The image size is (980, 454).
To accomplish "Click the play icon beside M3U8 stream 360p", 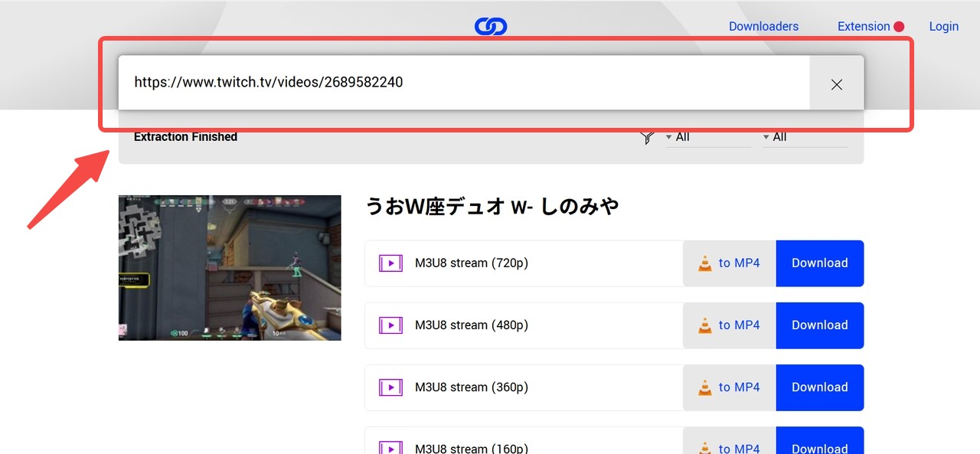I will click(390, 387).
